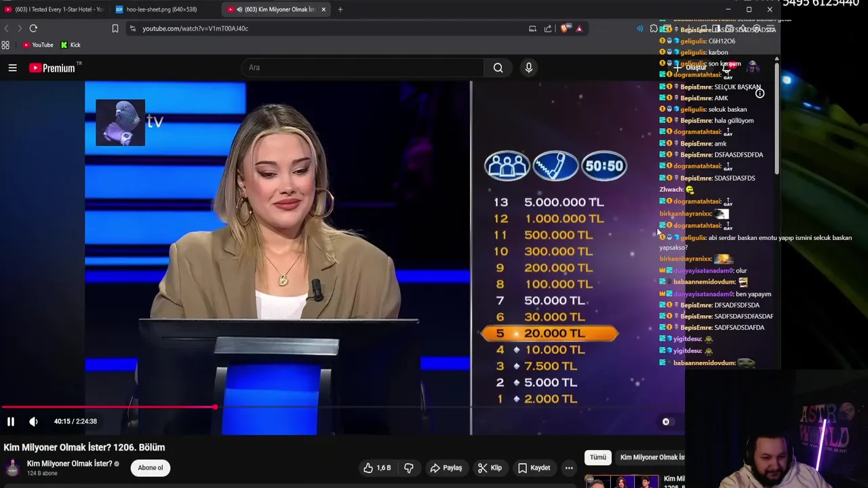Click chat username Zhwach
The height and width of the screenshot is (488, 868).
pos(671,190)
